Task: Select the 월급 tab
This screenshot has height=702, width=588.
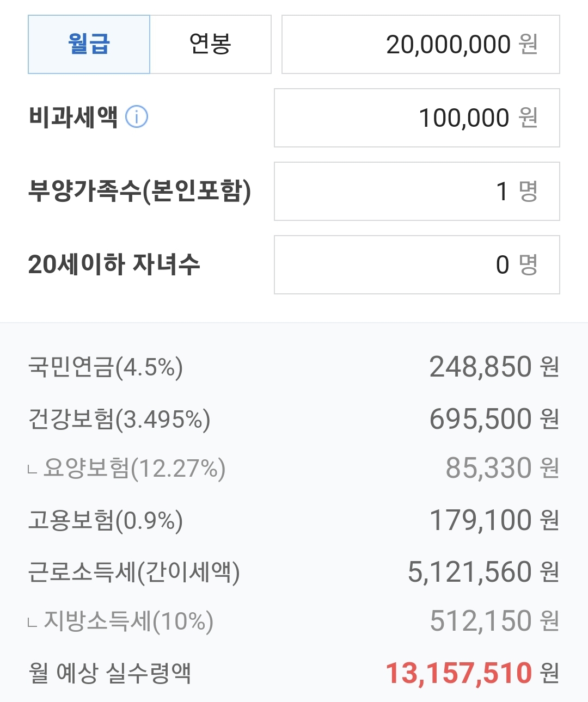Action: point(89,45)
